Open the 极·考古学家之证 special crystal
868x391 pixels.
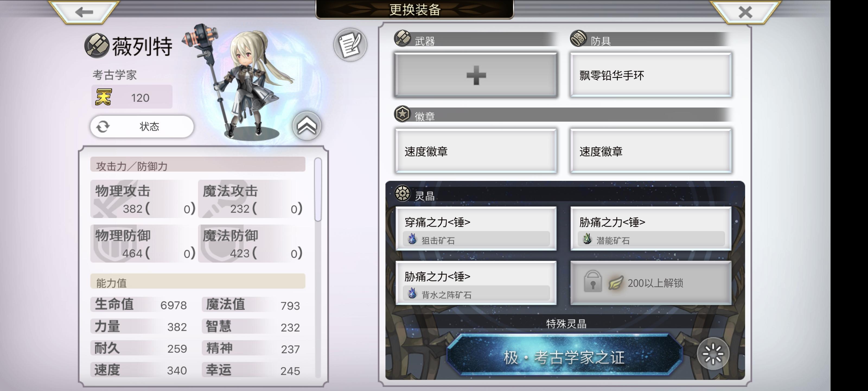click(x=564, y=354)
